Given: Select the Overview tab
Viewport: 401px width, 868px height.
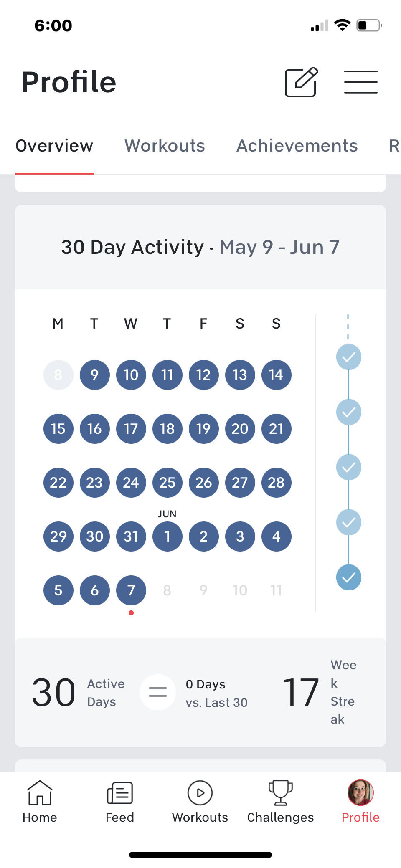Looking at the screenshot, I should (54, 146).
